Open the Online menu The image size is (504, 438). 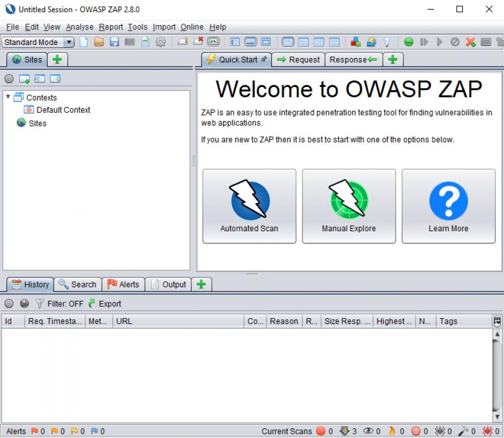pyautogui.click(x=192, y=27)
